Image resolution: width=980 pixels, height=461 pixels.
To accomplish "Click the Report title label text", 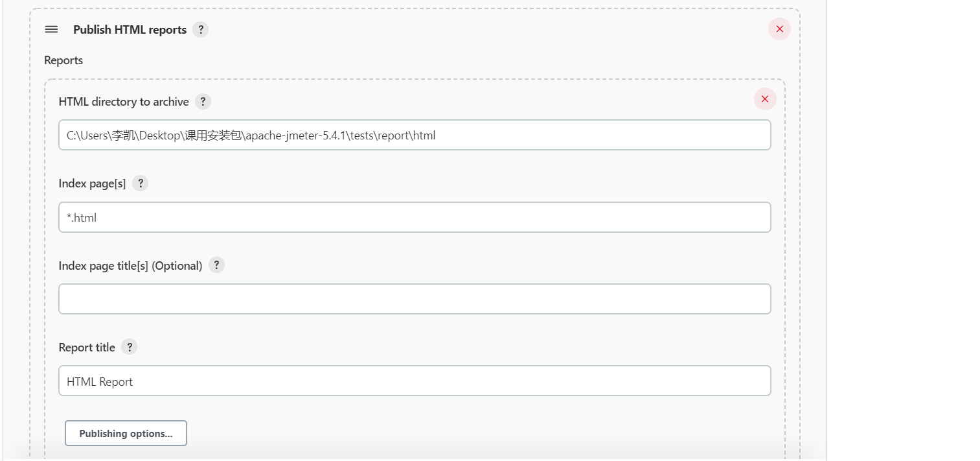I will coord(87,348).
